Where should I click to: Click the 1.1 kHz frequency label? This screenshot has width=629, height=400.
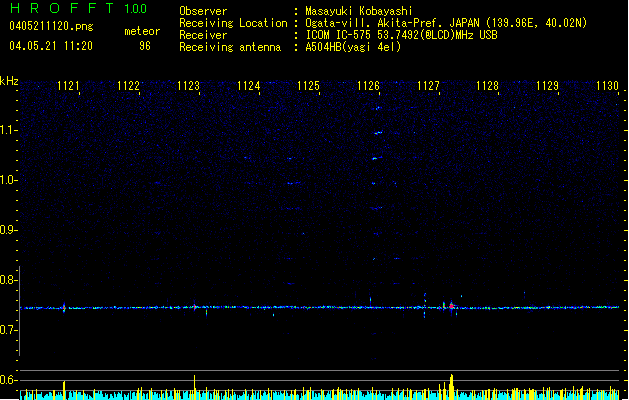click(x=8, y=130)
